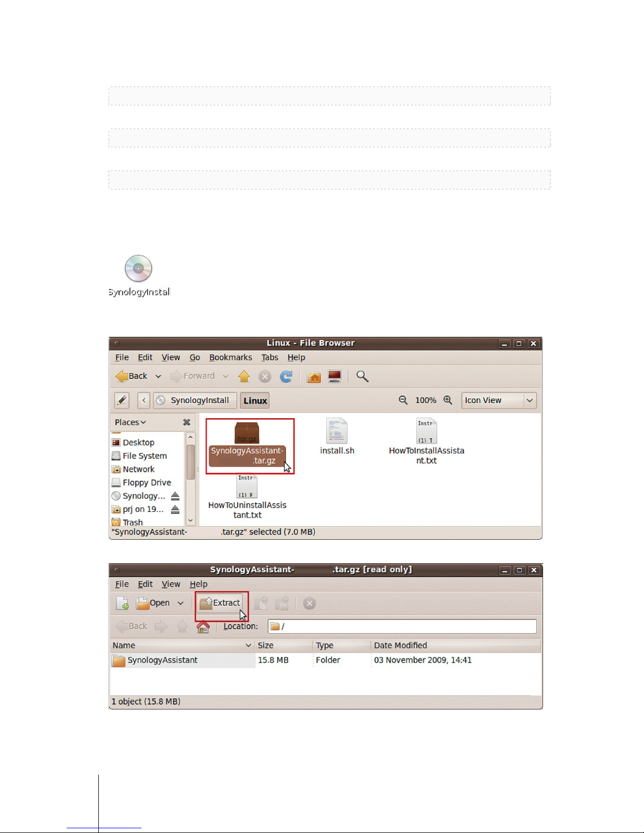Viewport: 644px width, 833px height.
Task: Select File System in the Places sidebar
Action: [x=139, y=456]
